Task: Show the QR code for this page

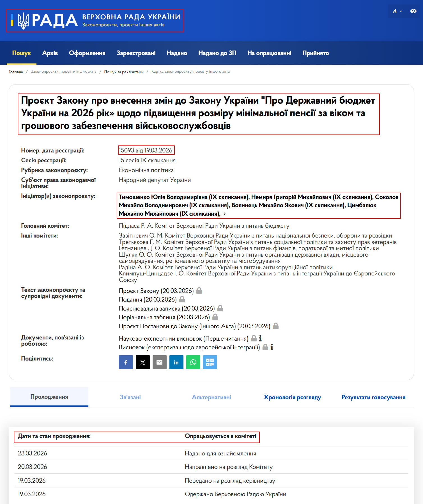Action: tap(210, 362)
